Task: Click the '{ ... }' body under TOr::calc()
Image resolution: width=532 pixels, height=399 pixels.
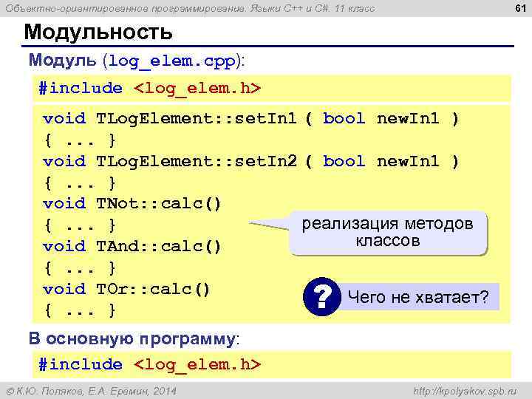Action: [x=80, y=310]
